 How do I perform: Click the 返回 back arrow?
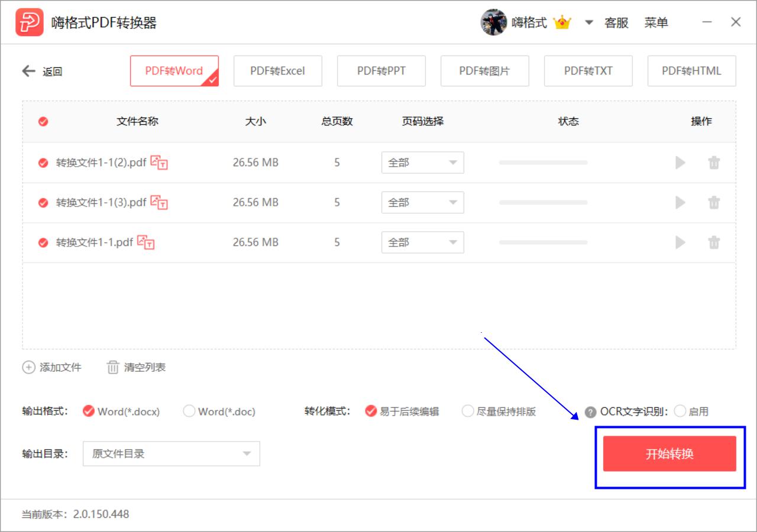(29, 72)
